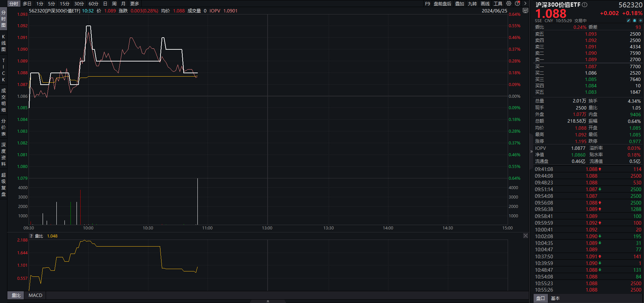Open the F9 details button
This screenshot has height=303, width=644.
427,4
